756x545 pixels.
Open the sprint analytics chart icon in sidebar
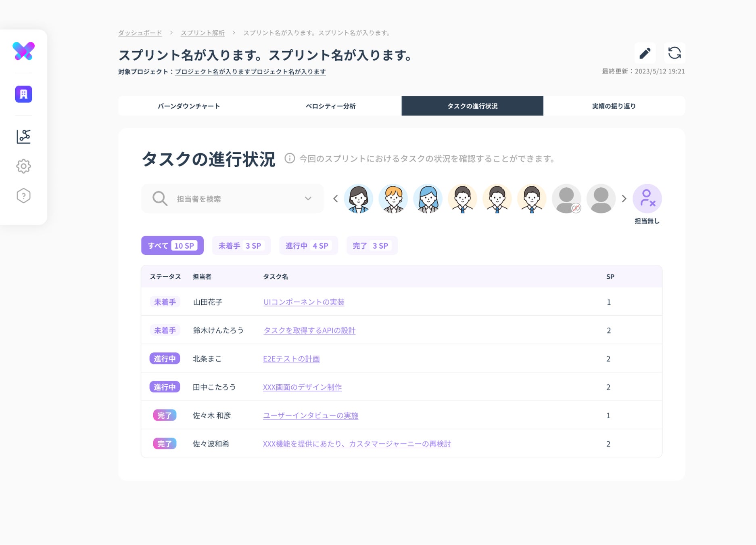(x=23, y=136)
